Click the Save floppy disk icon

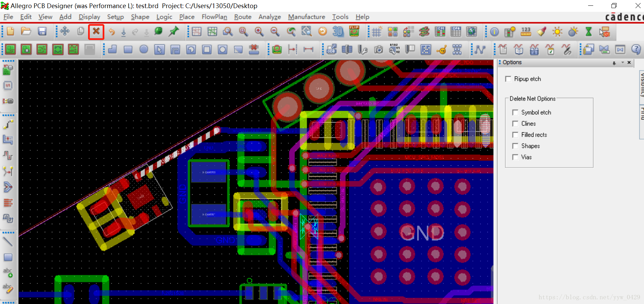(42, 32)
